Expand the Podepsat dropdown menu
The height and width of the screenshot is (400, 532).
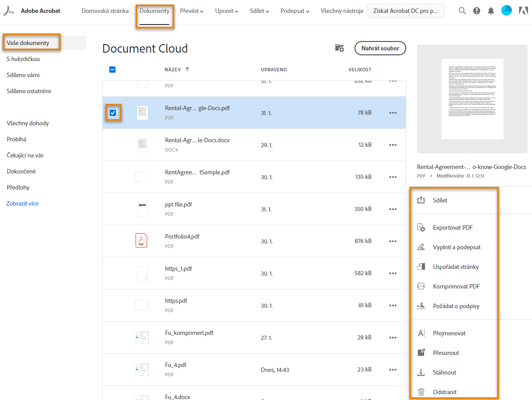click(295, 11)
